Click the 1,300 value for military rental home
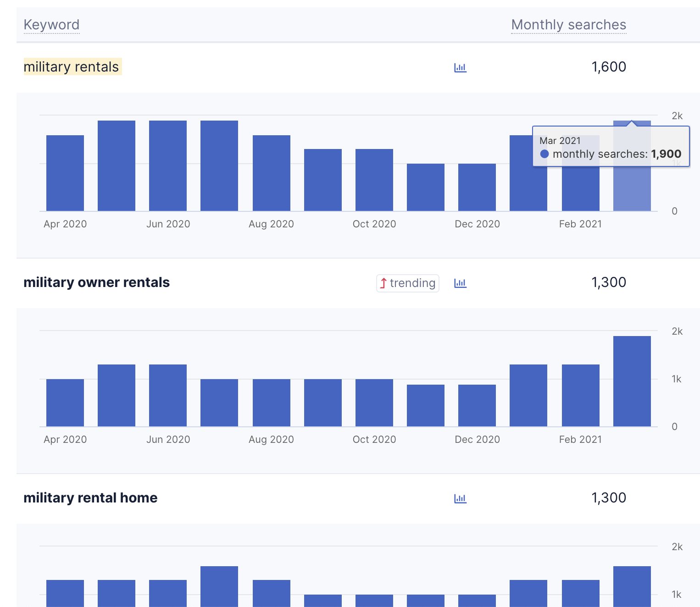This screenshot has height=607, width=700. (608, 498)
